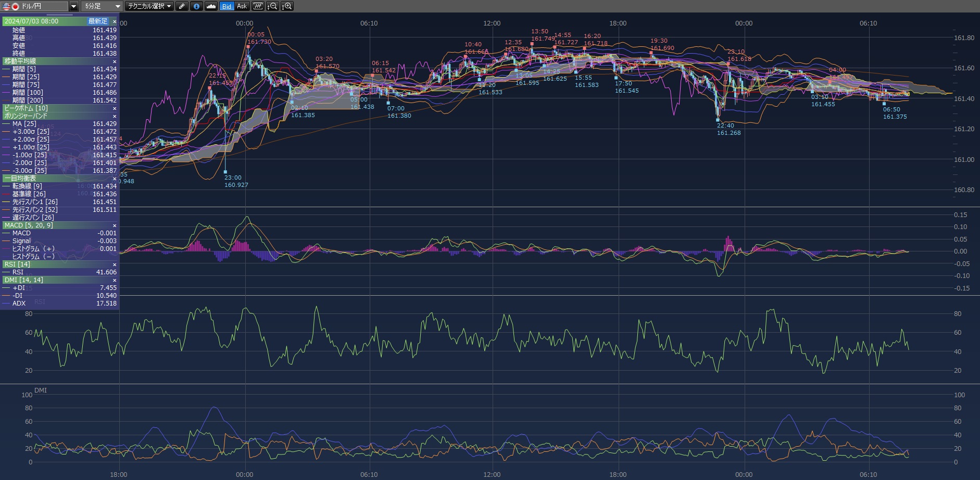Remove the ボリンジャーバンド indicator with its X
Screen dimensions: 980x480
pos(115,116)
